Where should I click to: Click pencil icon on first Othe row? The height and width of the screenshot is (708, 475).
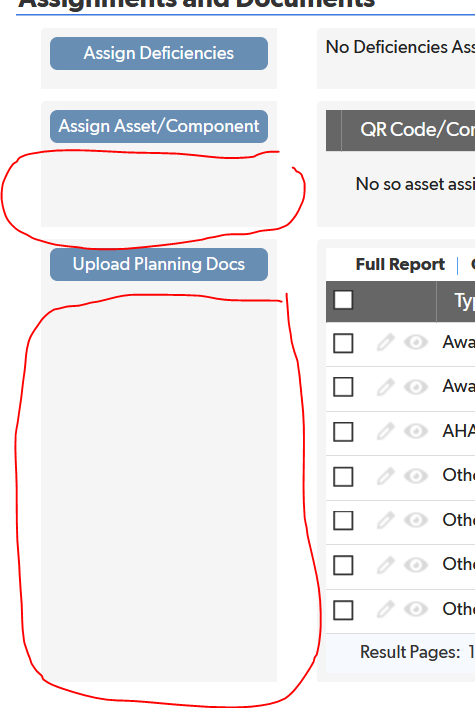(385, 475)
